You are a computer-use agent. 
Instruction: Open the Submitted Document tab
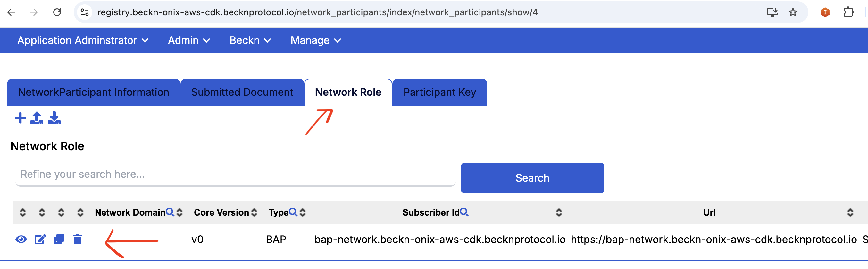click(242, 92)
